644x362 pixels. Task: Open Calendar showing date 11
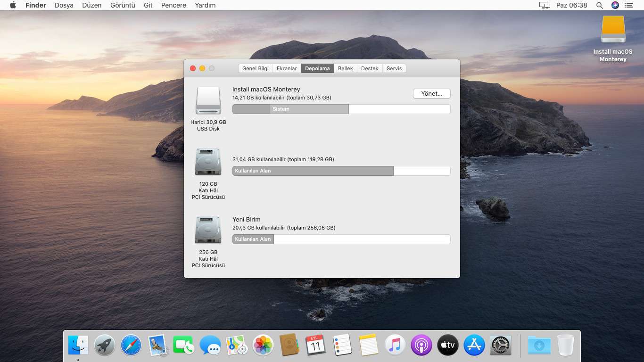[x=315, y=345]
